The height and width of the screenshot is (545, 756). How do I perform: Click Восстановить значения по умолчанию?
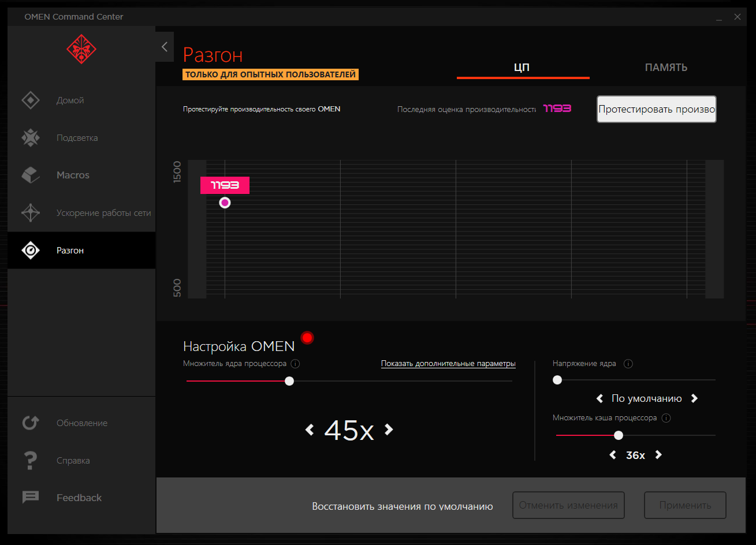(403, 506)
